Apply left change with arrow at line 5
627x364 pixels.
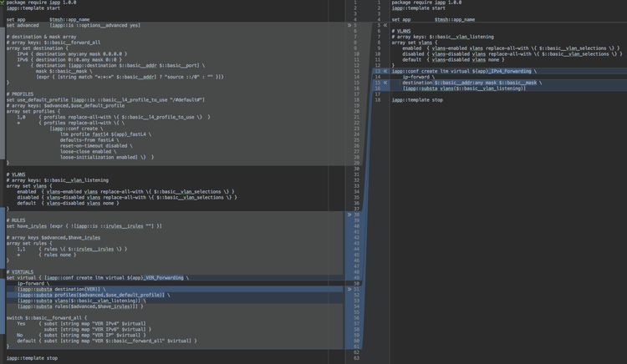point(349,25)
